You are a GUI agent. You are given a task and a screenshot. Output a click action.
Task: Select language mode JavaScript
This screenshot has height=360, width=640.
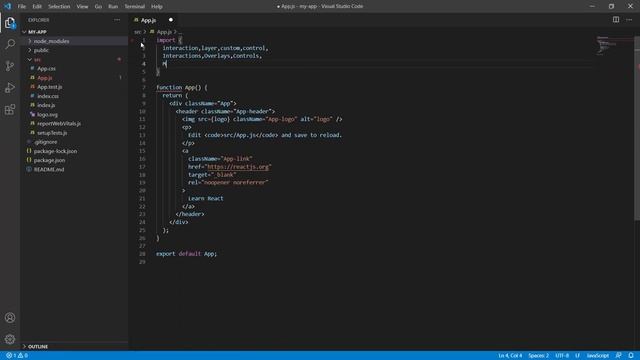598,356
